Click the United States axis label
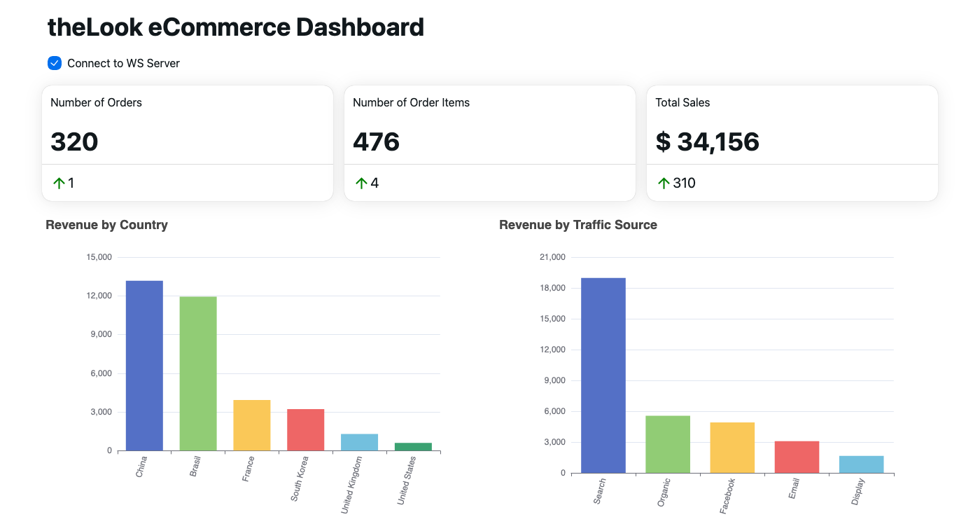Image resolution: width=980 pixels, height=531 pixels. [x=407, y=481]
